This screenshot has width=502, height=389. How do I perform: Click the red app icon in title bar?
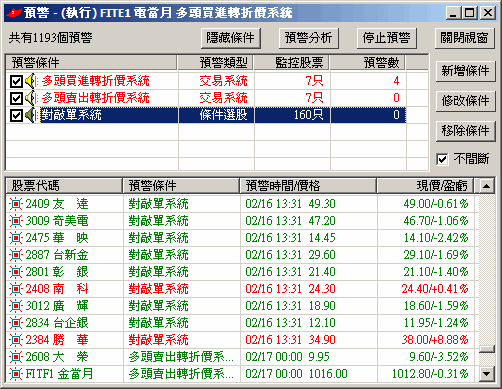[14, 13]
